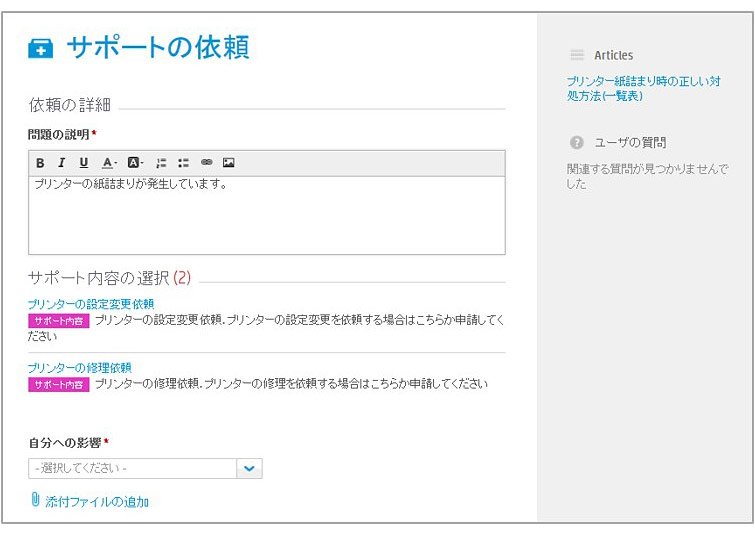The image size is (755, 535).
Task: Insert a bulleted list
Action: (183, 163)
